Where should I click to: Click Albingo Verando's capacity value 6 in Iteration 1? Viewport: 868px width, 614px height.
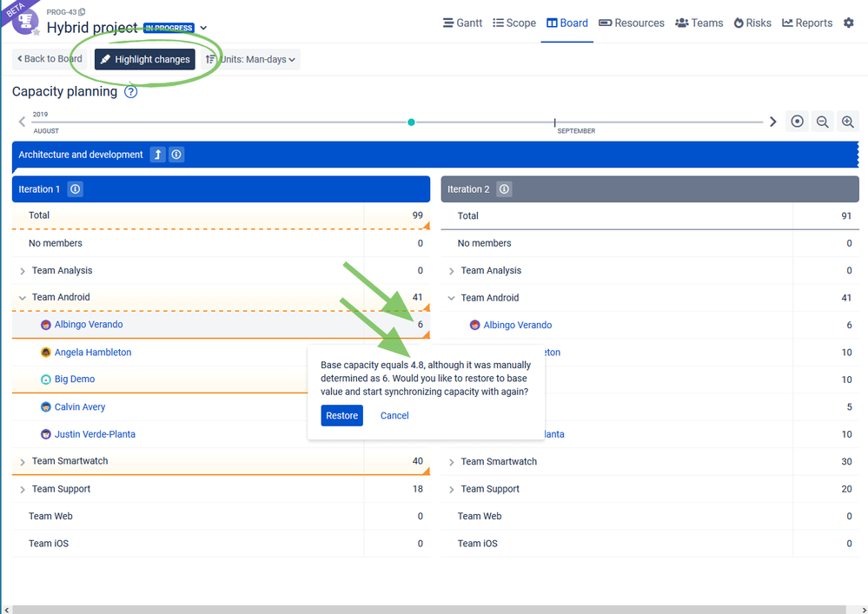(421, 325)
